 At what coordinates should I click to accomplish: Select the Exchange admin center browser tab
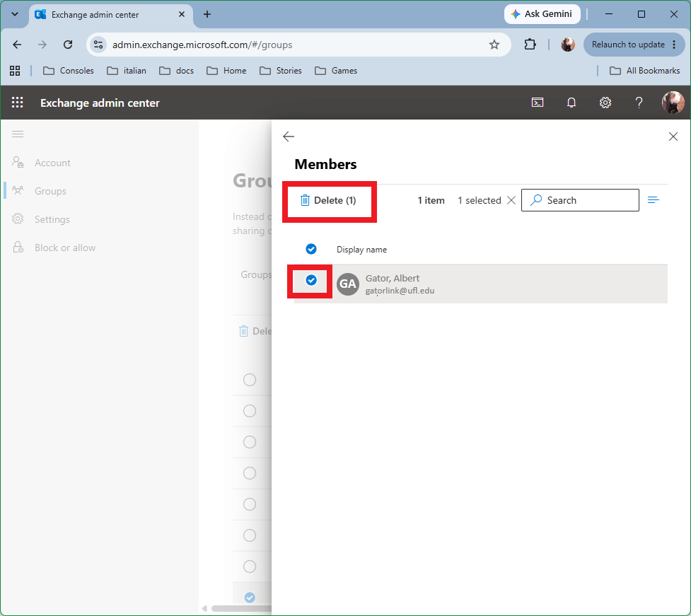click(x=111, y=14)
